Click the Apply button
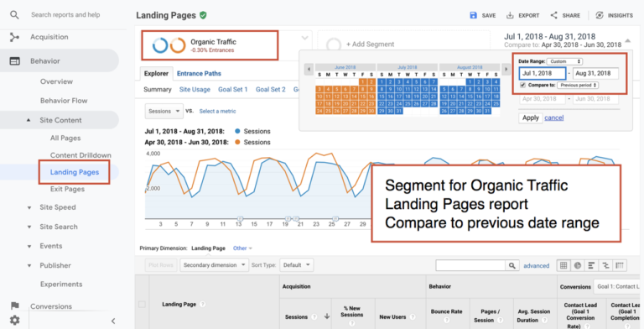The width and height of the screenshot is (644, 329). [530, 117]
